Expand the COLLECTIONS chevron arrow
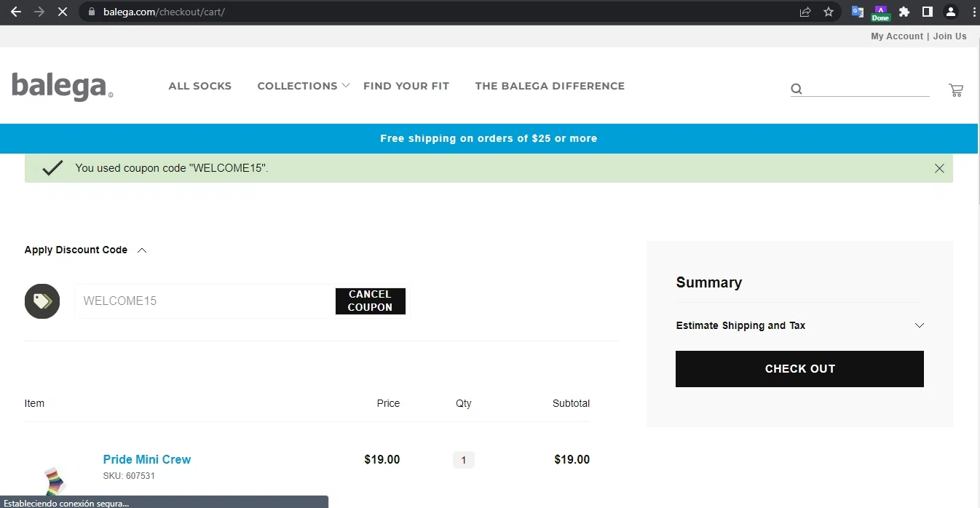This screenshot has width=980, height=508. click(x=346, y=86)
